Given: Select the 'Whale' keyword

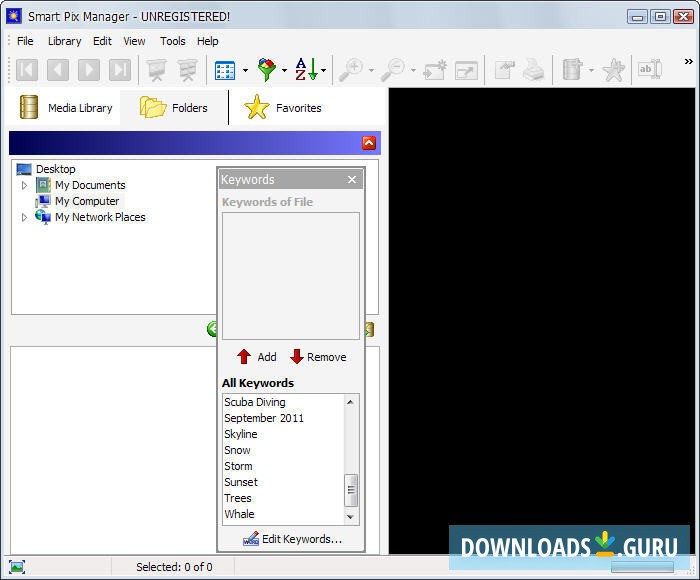Looking at the screenshot, I should (239, 514).
